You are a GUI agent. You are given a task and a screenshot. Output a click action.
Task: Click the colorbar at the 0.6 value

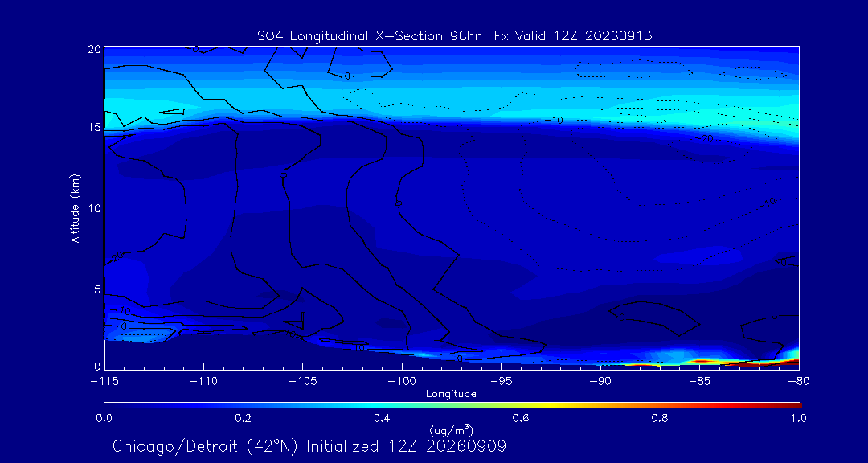(x=522, y=405)
